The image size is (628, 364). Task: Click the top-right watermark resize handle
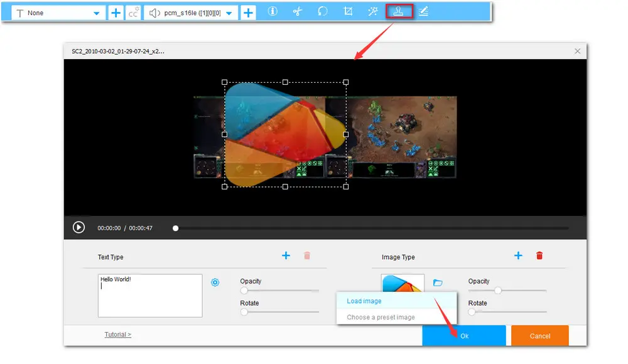[x=345, y=82]
